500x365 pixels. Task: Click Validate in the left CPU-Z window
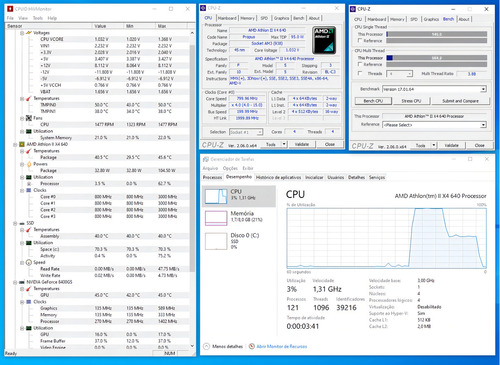coord(302,144)
